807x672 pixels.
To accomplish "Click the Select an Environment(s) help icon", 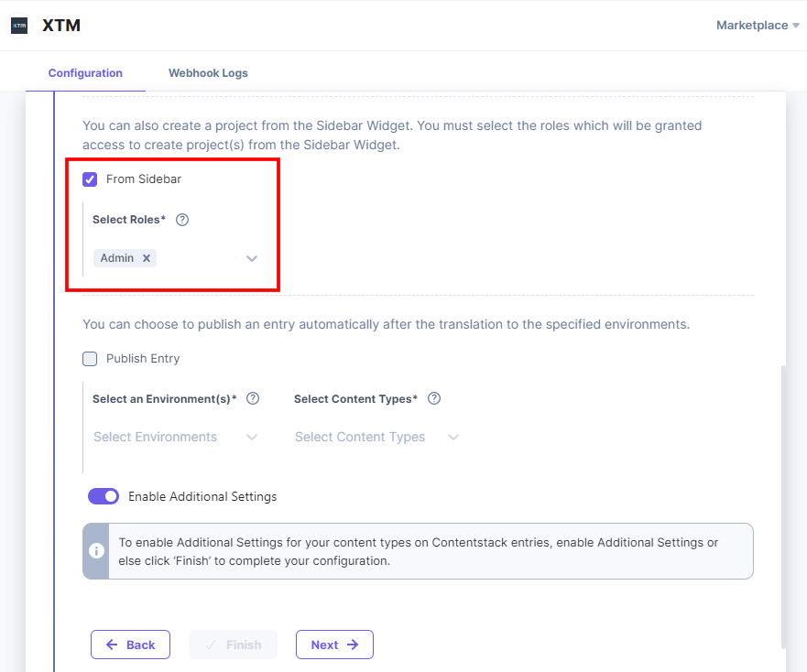I will pyautogui.click(x=252, y=398).
